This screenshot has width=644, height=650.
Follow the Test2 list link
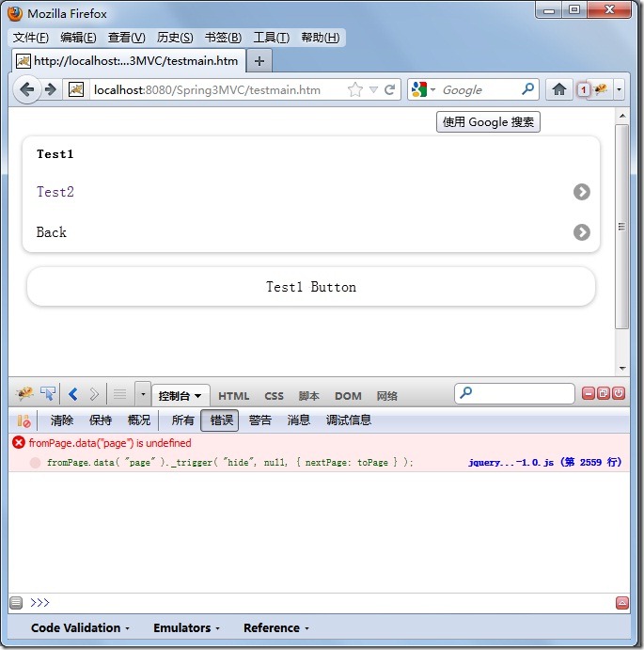(x=55, y=192)
